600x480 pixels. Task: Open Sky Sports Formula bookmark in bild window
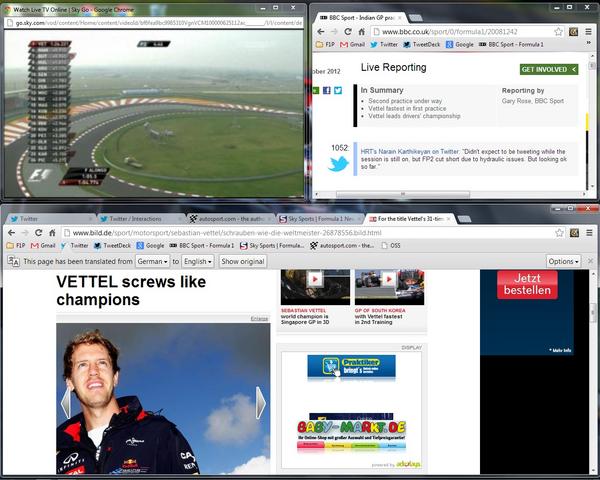pos(272,246)
